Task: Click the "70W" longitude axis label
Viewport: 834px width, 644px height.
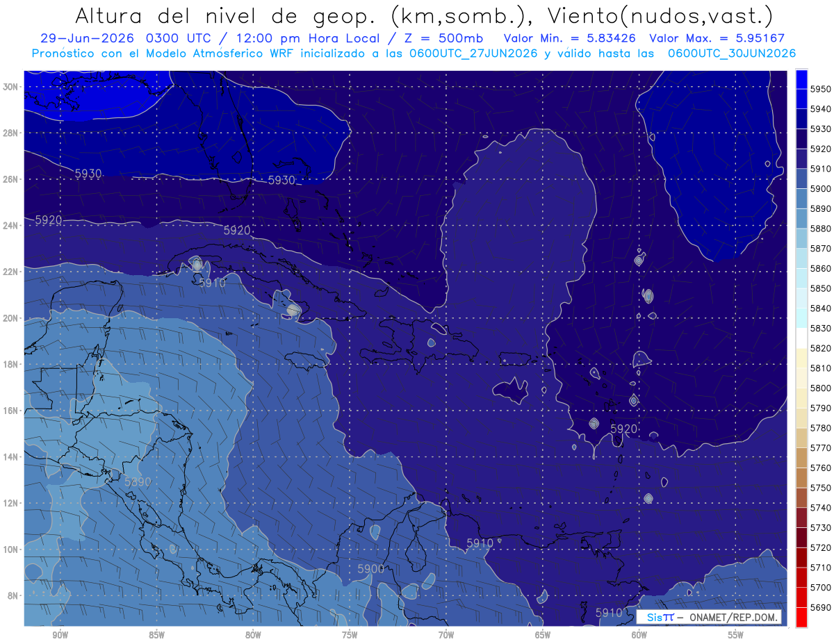Action: click(446, 634)
